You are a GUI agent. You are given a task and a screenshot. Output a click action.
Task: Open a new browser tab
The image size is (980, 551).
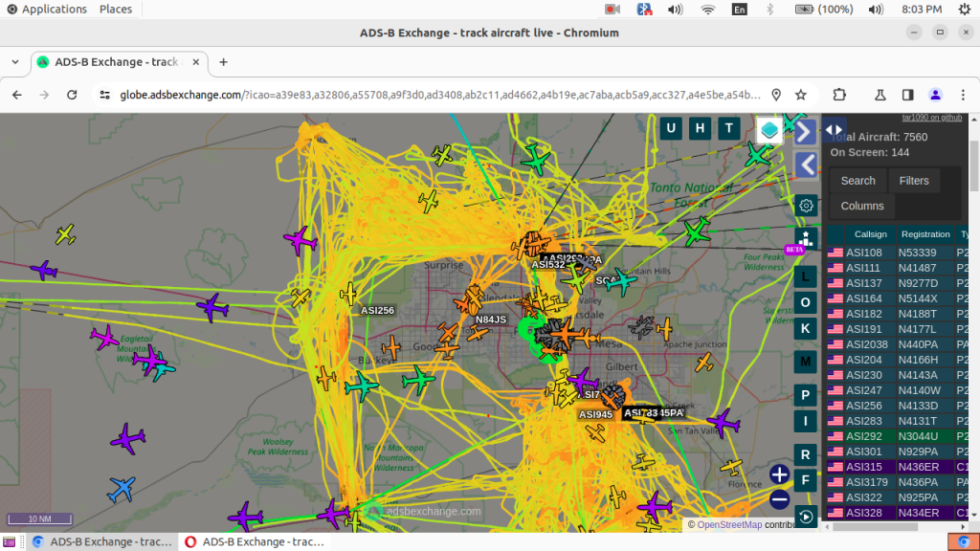(223, 62)
